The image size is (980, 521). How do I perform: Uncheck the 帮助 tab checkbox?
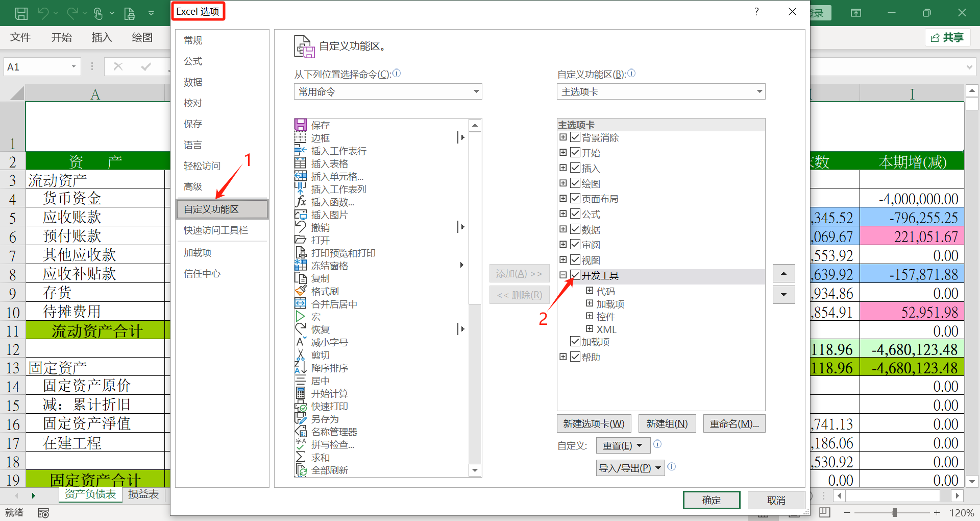[575, 357]
